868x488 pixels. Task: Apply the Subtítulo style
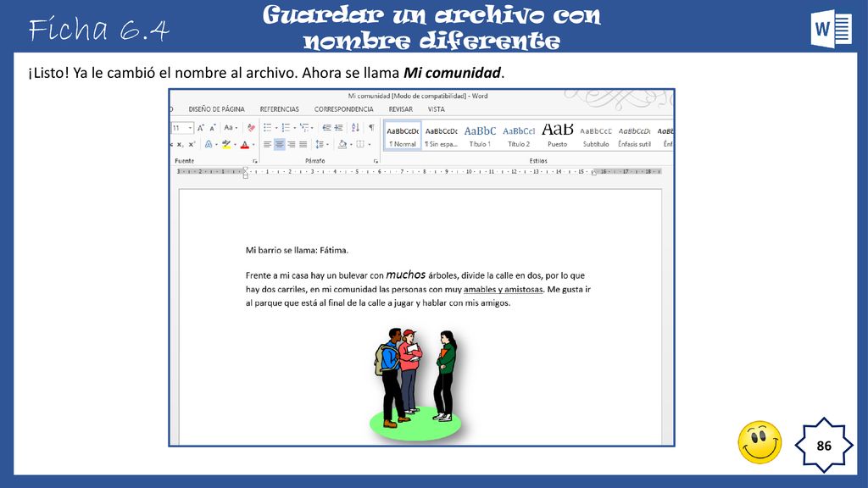[x=596, y=136]
